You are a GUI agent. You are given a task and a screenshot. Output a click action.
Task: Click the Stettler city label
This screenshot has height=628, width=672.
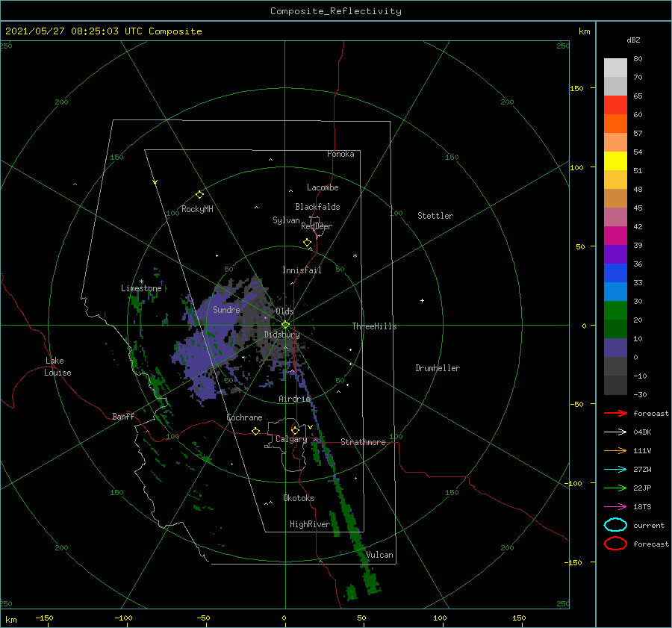coord(435,216)
